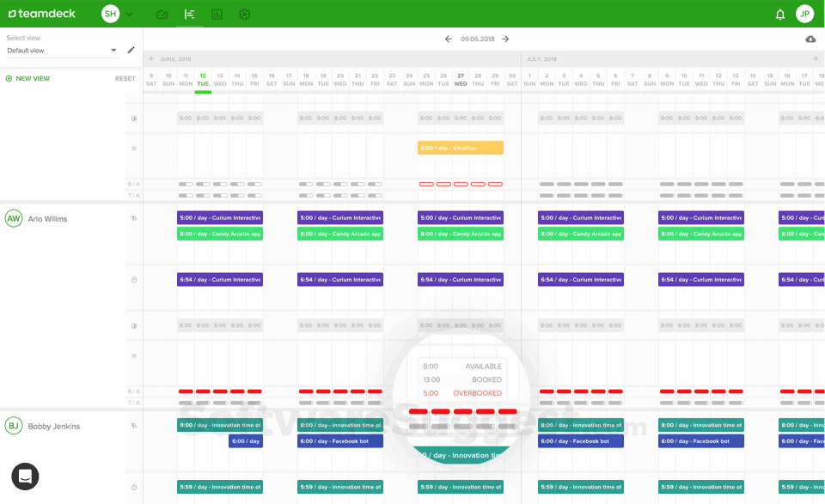825x504 pixels.
Task: Click the availability clock icon in topmost section
Action: (134, 118)
